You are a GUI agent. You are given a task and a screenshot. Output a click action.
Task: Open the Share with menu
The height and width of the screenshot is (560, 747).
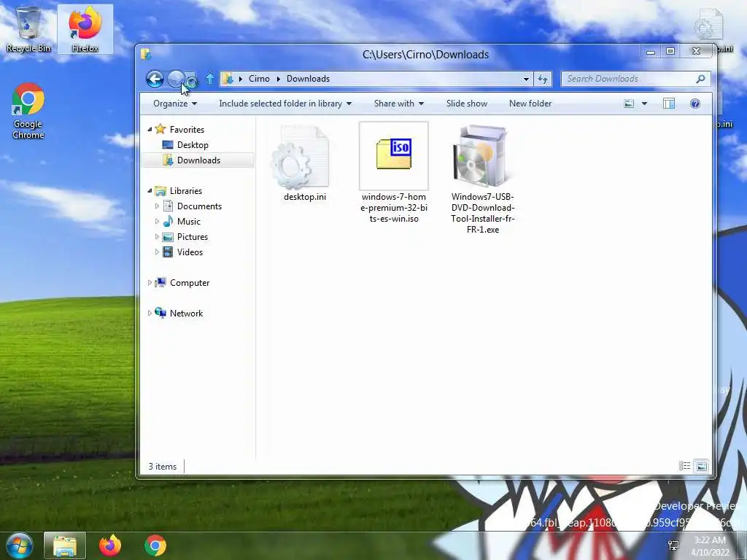point(399,104)
